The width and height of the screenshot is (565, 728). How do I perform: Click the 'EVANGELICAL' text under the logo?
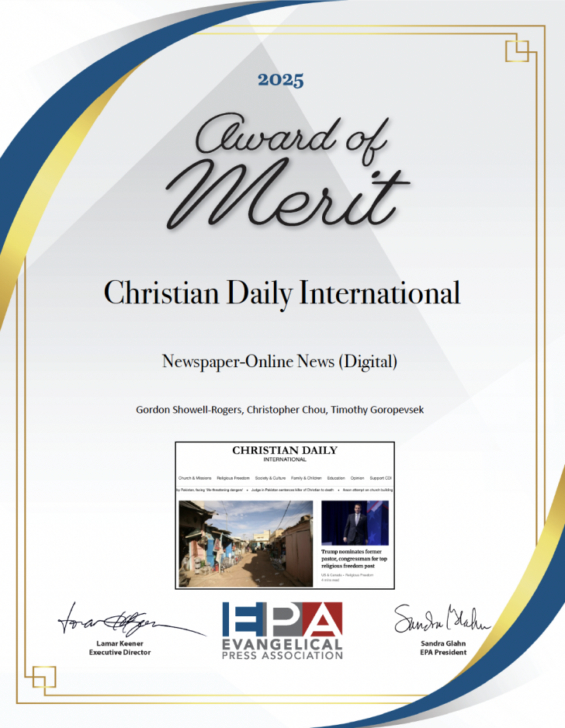point(282,644)
